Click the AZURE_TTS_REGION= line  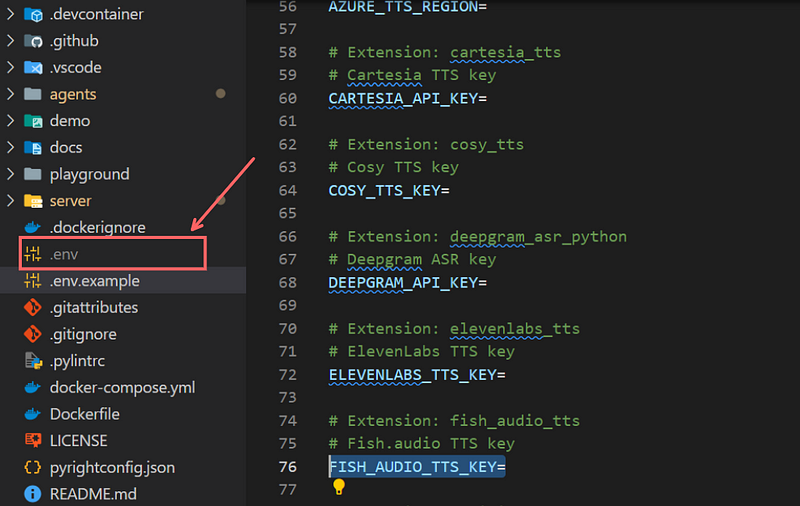(x=408, y=7)
